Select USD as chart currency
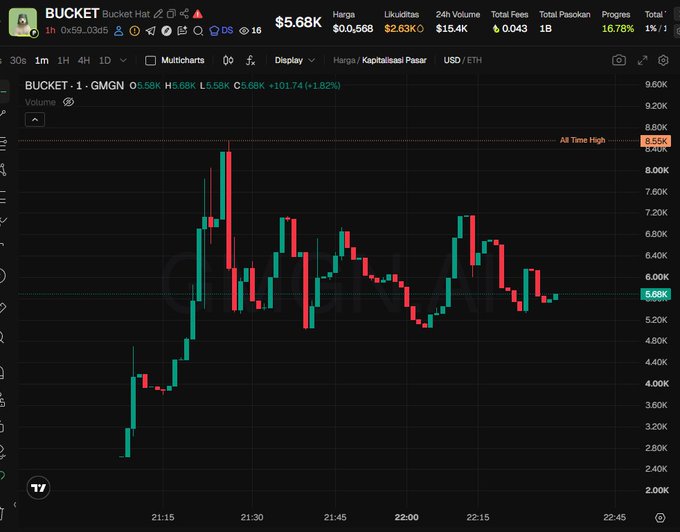 [451, 60]
